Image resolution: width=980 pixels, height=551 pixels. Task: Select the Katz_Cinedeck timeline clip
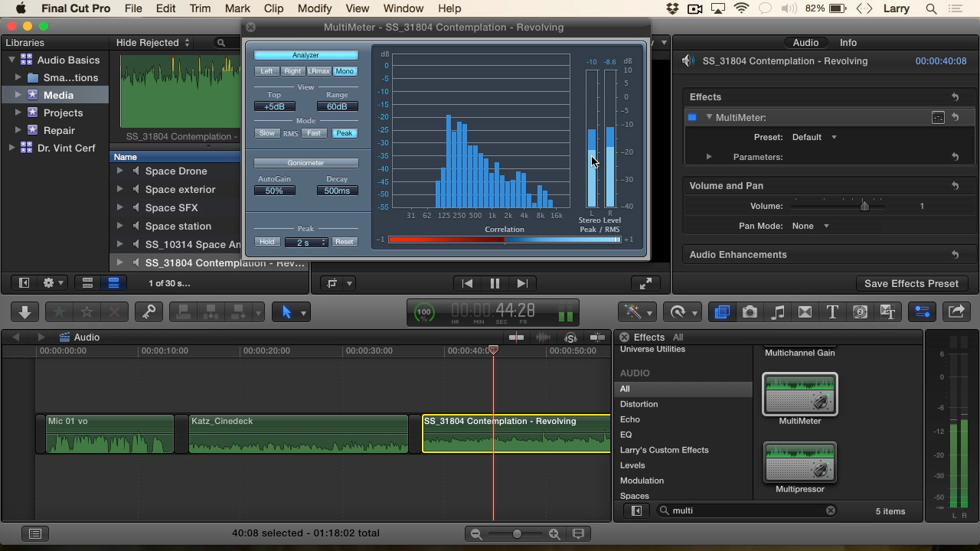tap(298, 434)
